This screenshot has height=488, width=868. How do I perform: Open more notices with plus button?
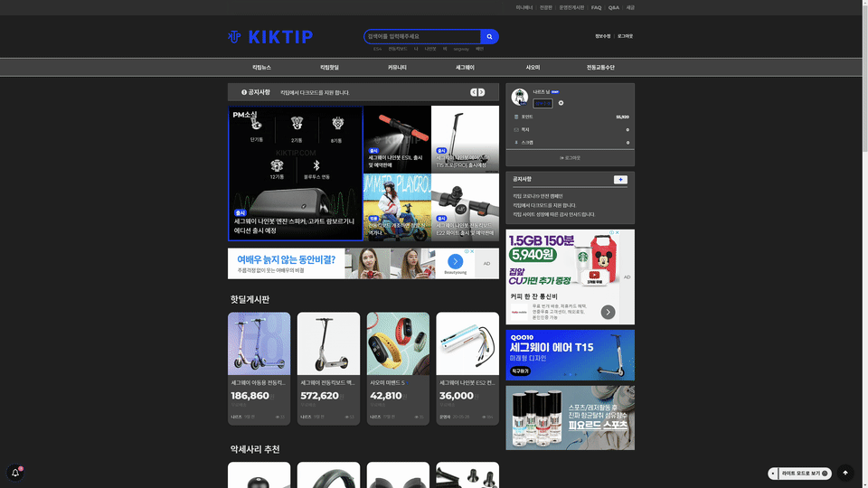click(x=620, y=179)
